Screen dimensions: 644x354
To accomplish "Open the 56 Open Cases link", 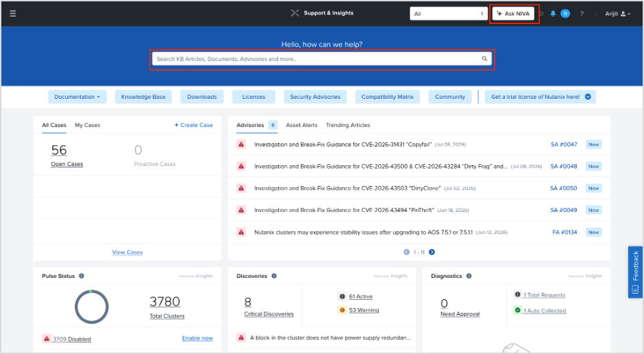I will point(67,156).
